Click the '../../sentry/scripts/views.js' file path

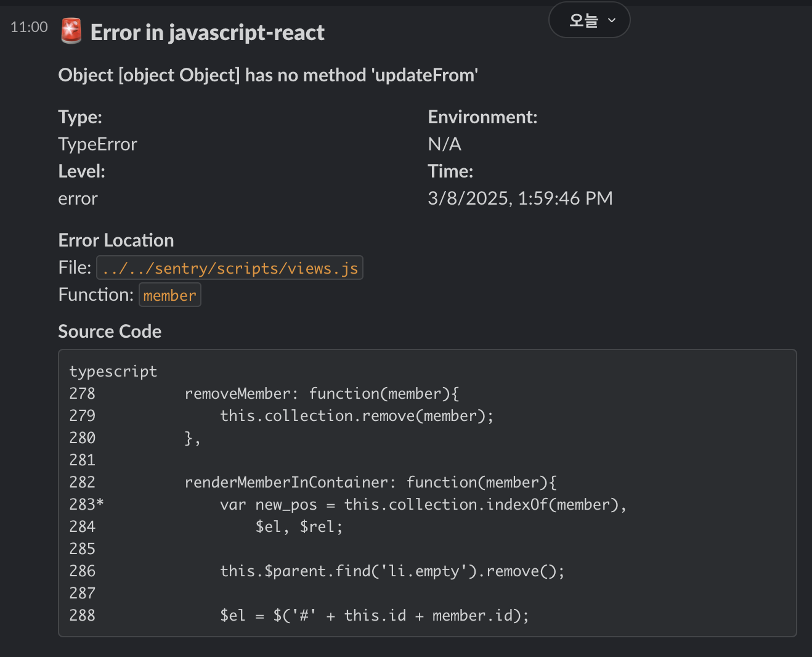point(230,268)
